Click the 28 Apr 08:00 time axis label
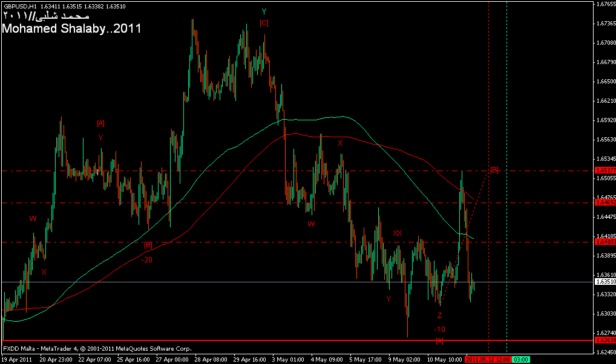 click(211, 359)
